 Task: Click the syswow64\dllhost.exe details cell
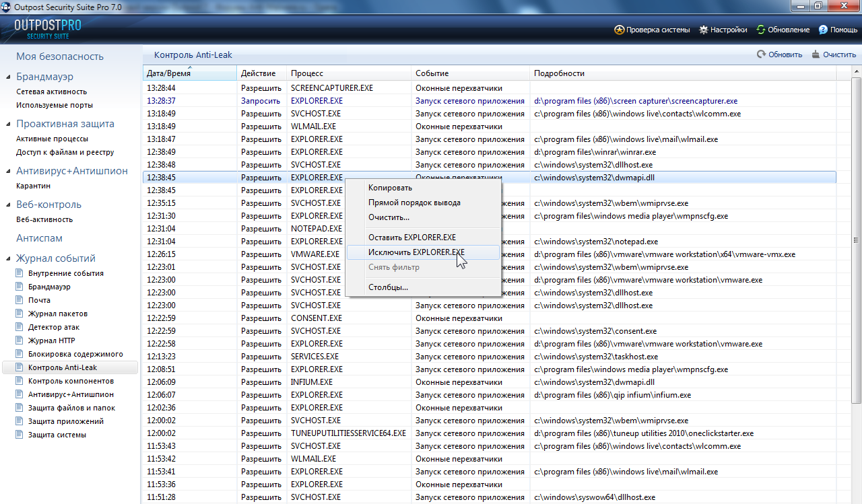595,497
